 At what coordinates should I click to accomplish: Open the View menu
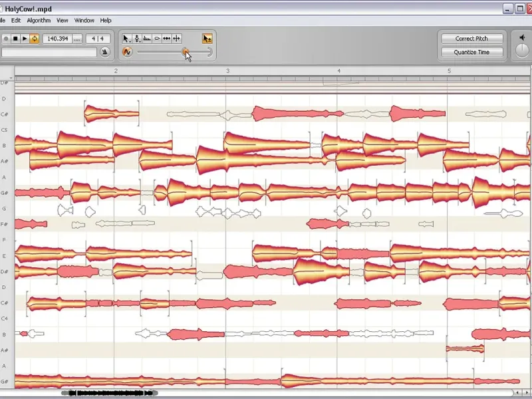coord(62,21)
